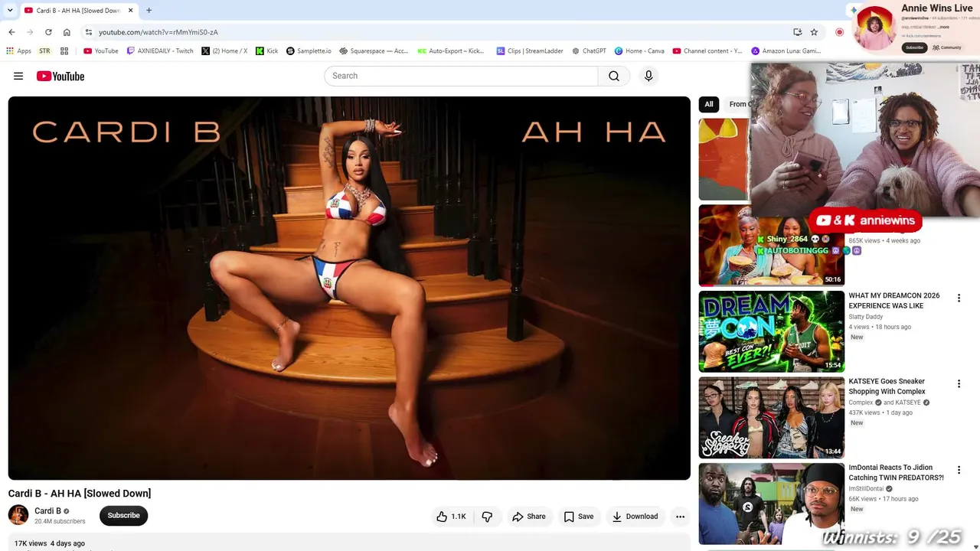Open ImDontai Reacts To Jidion thumbnail
Image resolution: width=980 pixels, height=551 pixels.
click(x=771, y=504)
